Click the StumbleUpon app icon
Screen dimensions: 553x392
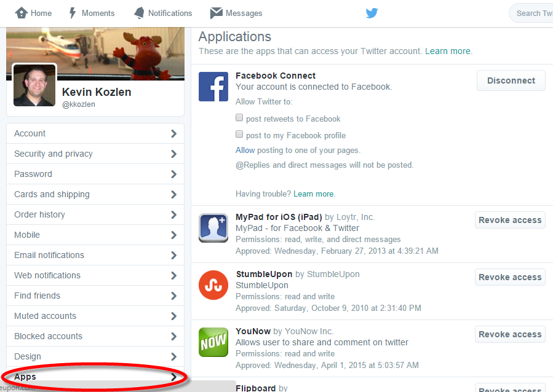[x=213, y=285]
